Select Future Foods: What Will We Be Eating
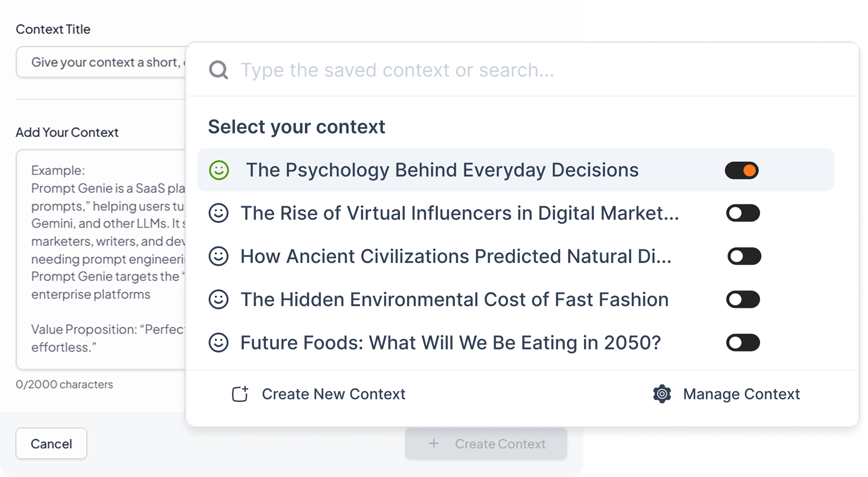The image size is (868, 477). click(450, 343)
